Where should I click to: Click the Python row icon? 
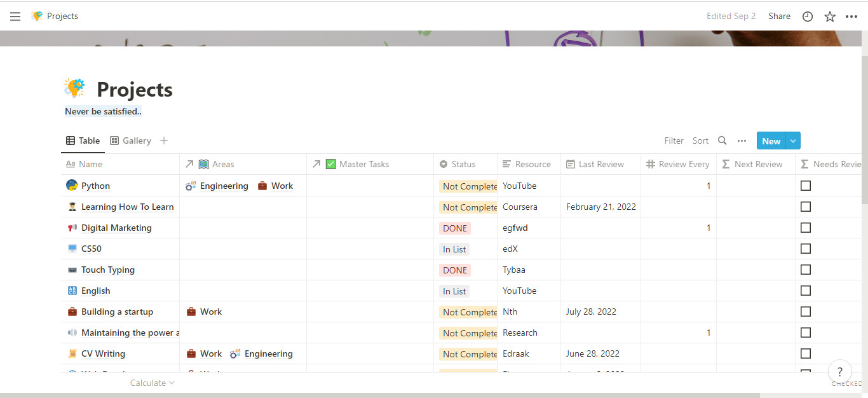[72, 186]
